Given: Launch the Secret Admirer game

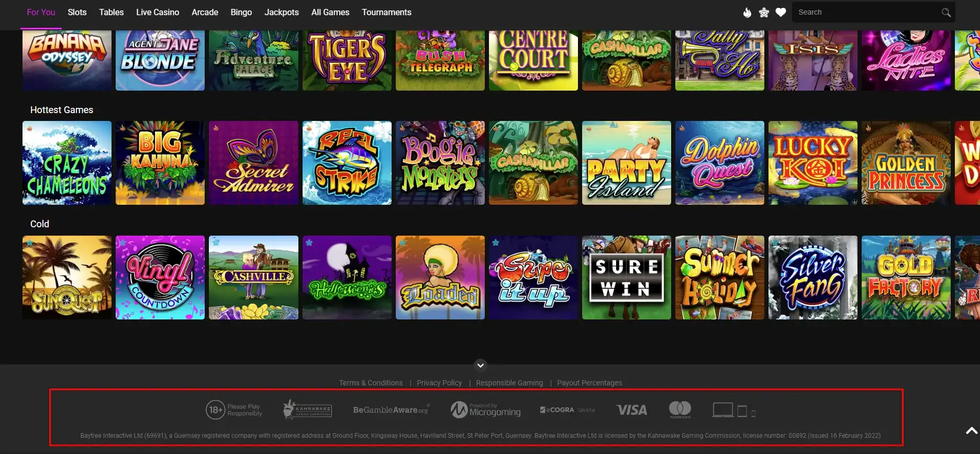Looking at the screenshot, I should click(x=253, y=163).
